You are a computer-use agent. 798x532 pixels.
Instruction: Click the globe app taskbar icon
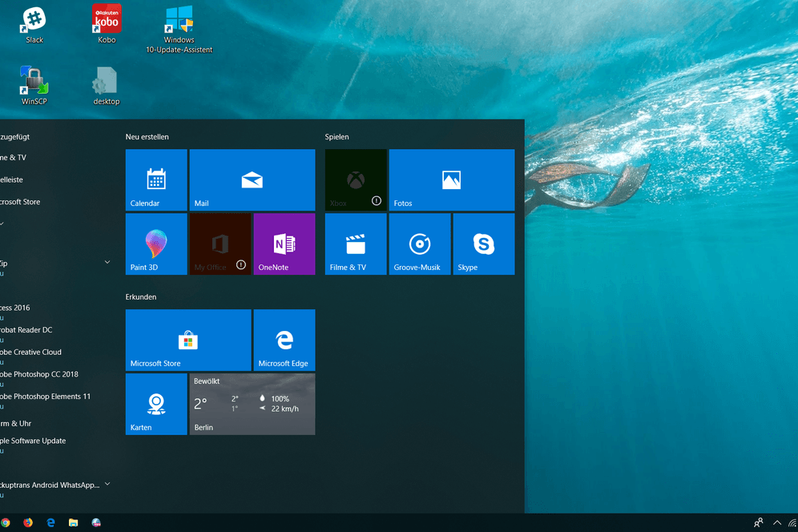pos(96,523)
